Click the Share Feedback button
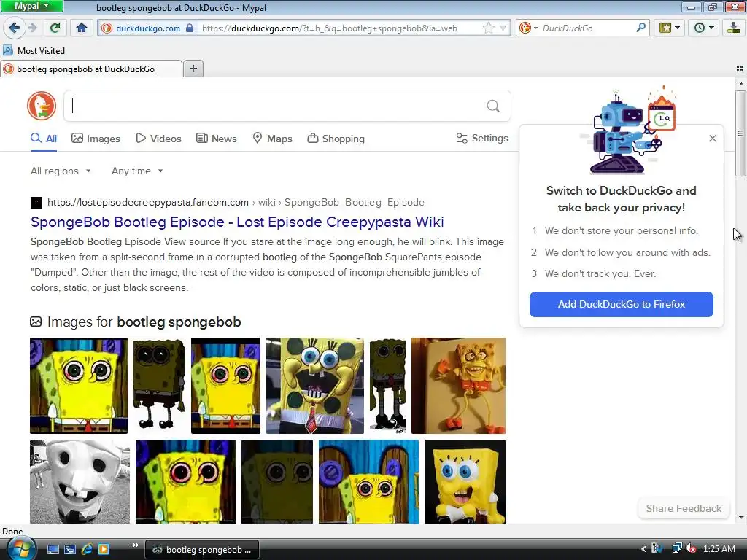 point(684,508)
